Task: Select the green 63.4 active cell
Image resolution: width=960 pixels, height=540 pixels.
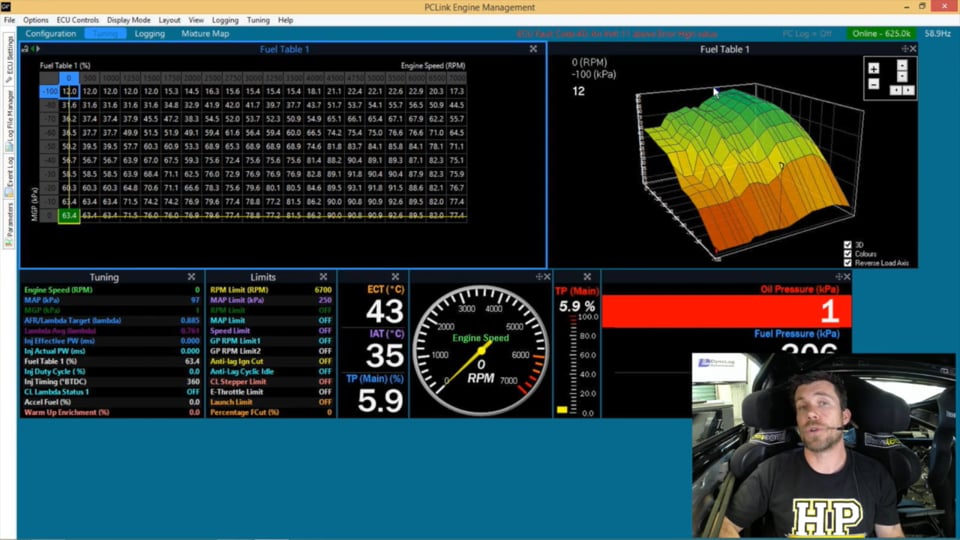Action: [69, 216]
